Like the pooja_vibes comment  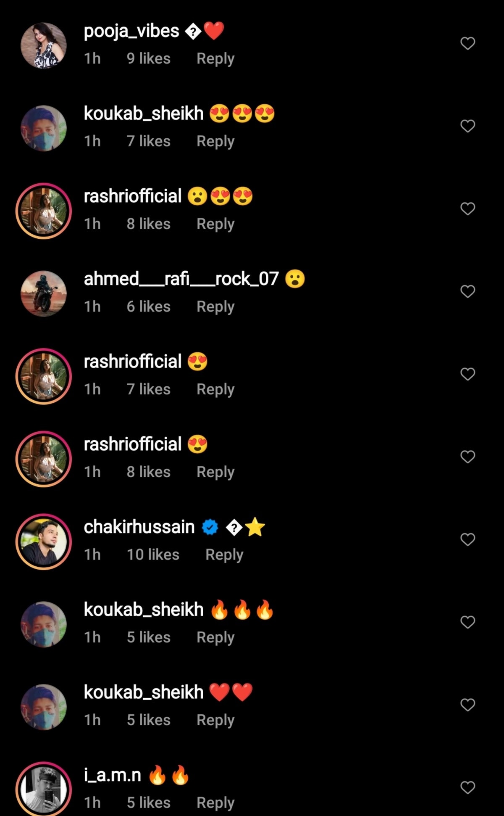467,43
